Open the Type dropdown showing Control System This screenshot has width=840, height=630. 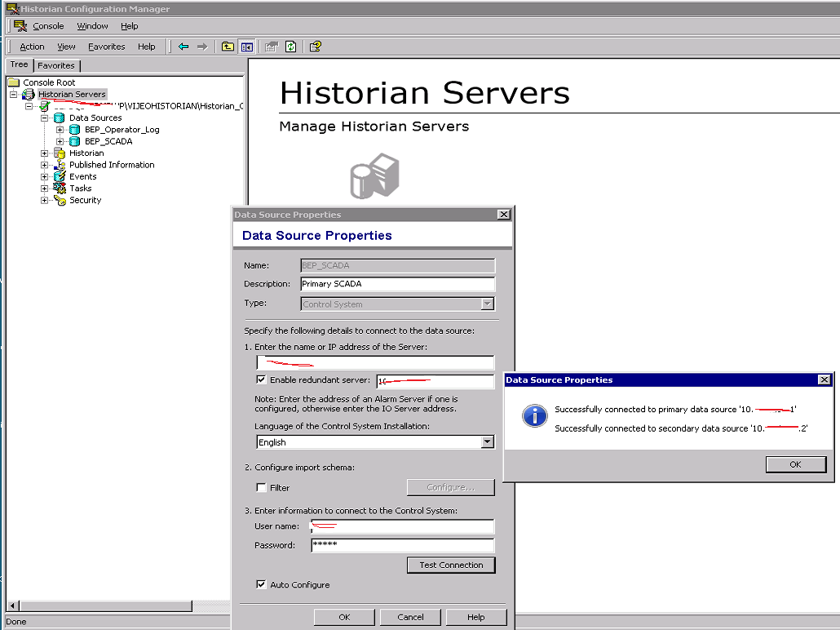pos(488,304)
